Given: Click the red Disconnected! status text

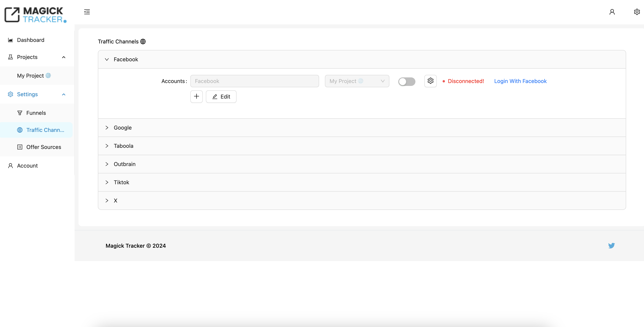Looking at the screenshot, I should [x=466, y=81].
